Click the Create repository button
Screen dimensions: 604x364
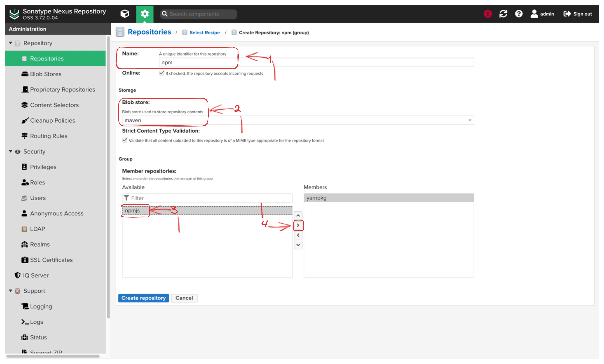coord(143,298)
